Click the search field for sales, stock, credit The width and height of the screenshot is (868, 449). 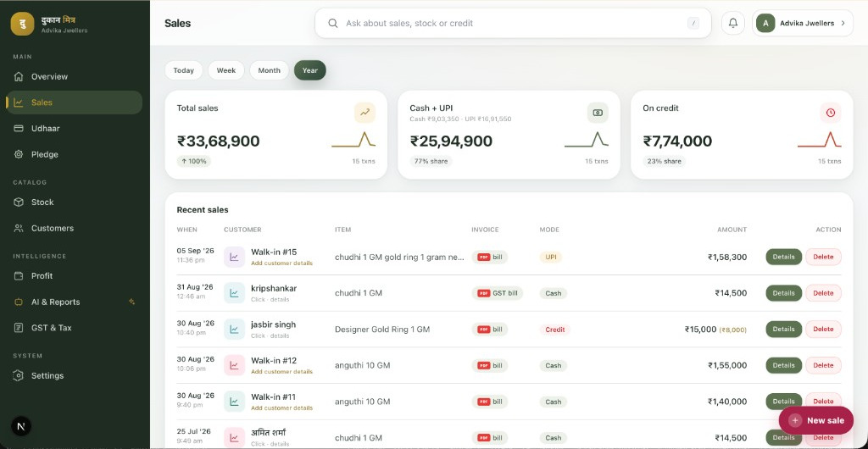click(x=513, y=23)
